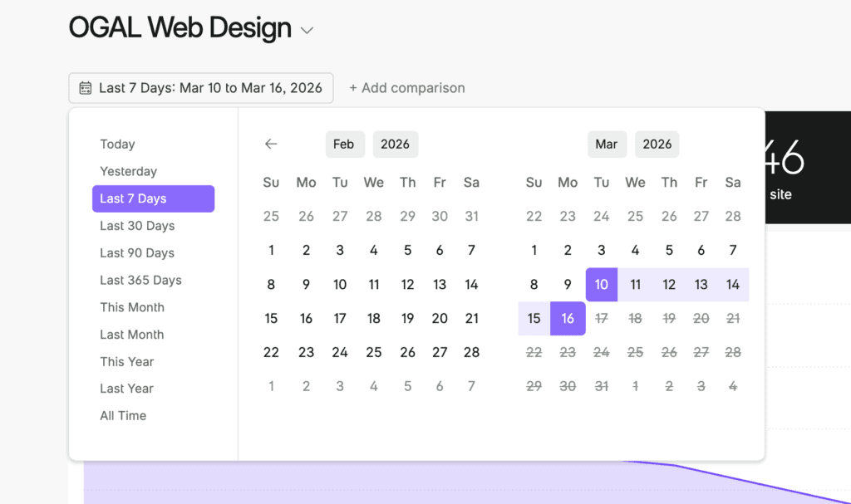Open the Feb month selector
This screenshot has width=851, height=504.
click(x=345, y=144)
